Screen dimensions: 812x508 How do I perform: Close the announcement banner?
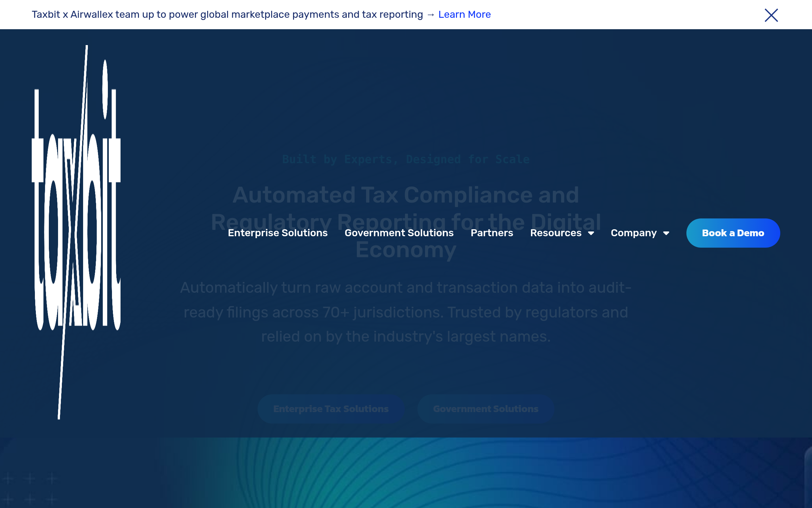click(x=771, y=15)
